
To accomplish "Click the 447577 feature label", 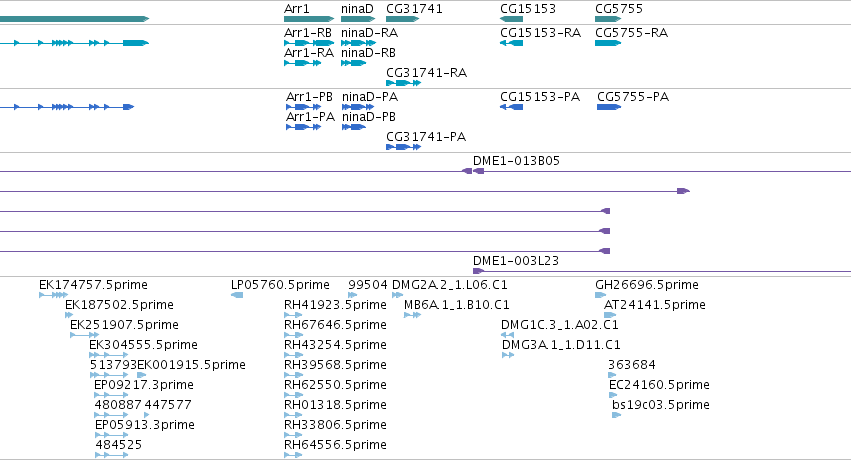I will pos(168,405).
